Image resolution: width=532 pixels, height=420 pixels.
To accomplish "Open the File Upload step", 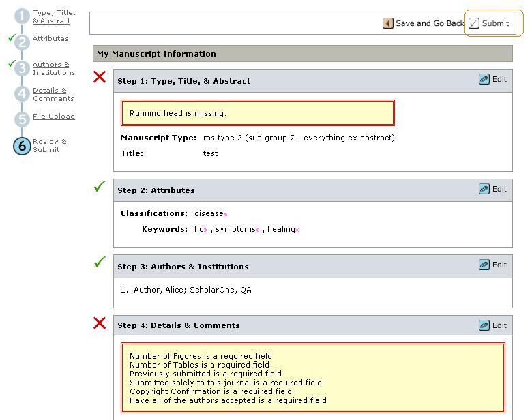I will click(x=54, y=117).
